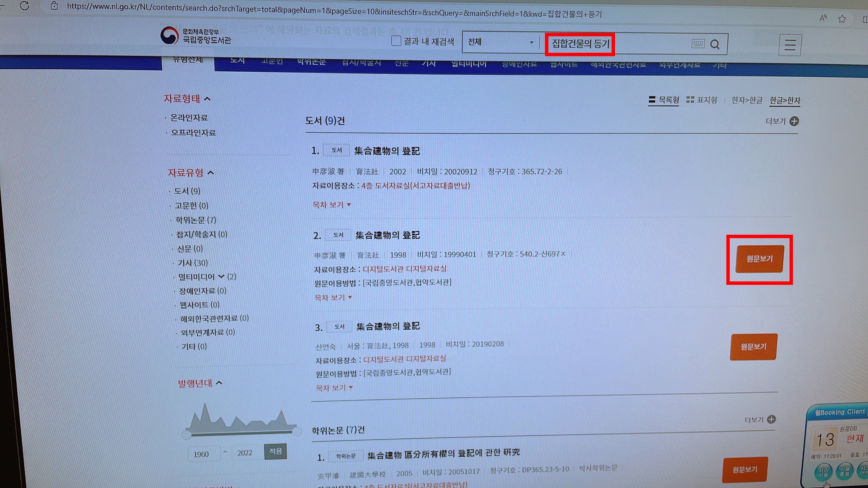Click the magnifier search icon
The height and width of the screenshot is (488, 868).
point(715,44)
